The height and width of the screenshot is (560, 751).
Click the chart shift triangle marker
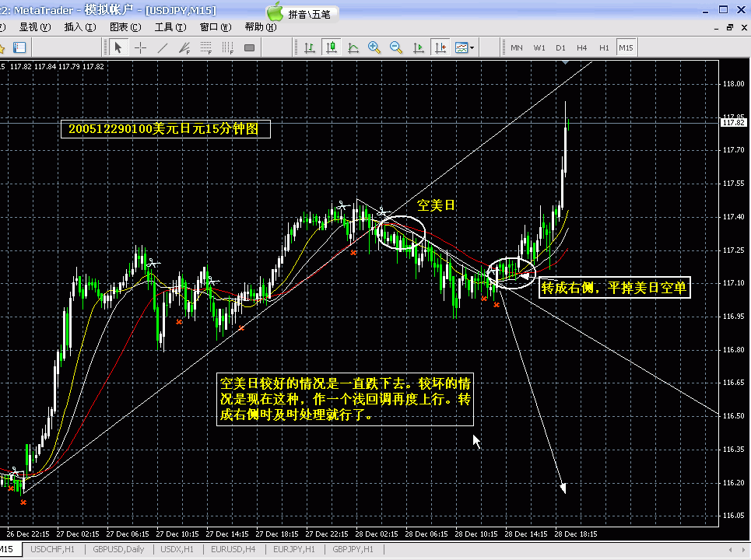pos(566,62)
